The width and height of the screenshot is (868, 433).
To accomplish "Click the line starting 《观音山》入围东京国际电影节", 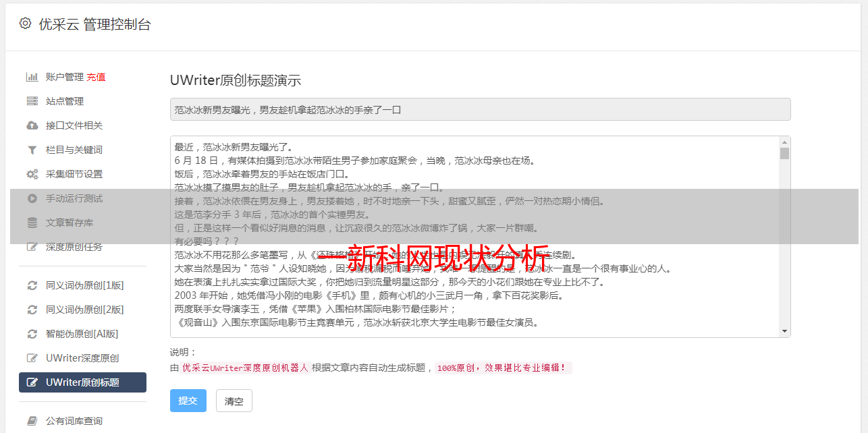I will tap(356, 322).
